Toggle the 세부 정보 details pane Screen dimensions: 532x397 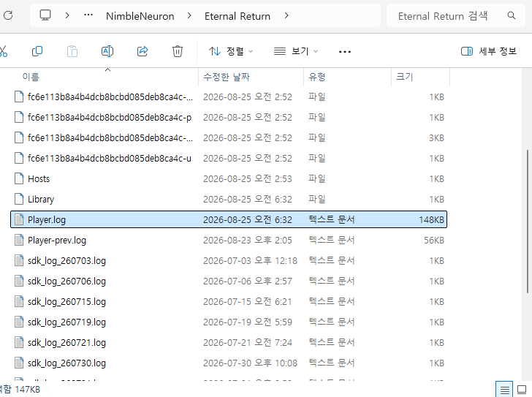(489, 51)
